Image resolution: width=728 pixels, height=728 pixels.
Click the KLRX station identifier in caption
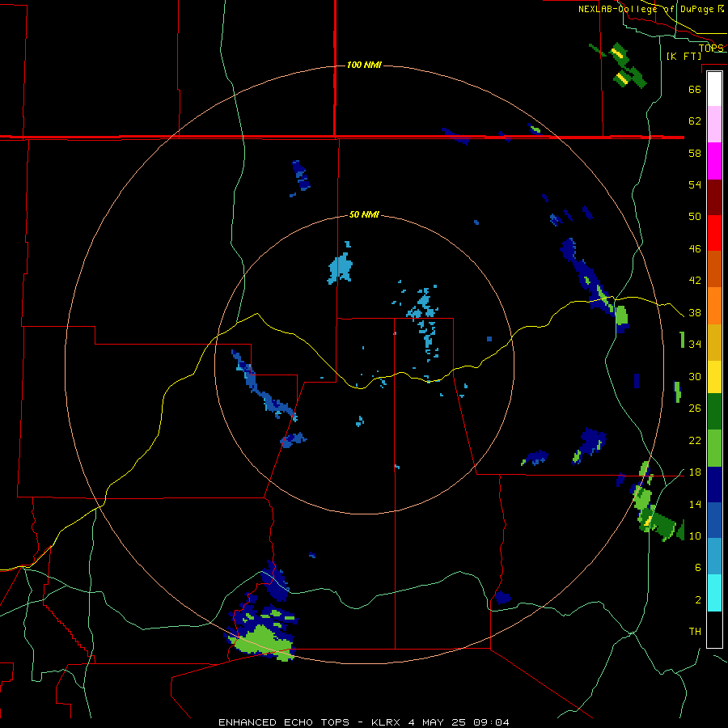(387, 722)
